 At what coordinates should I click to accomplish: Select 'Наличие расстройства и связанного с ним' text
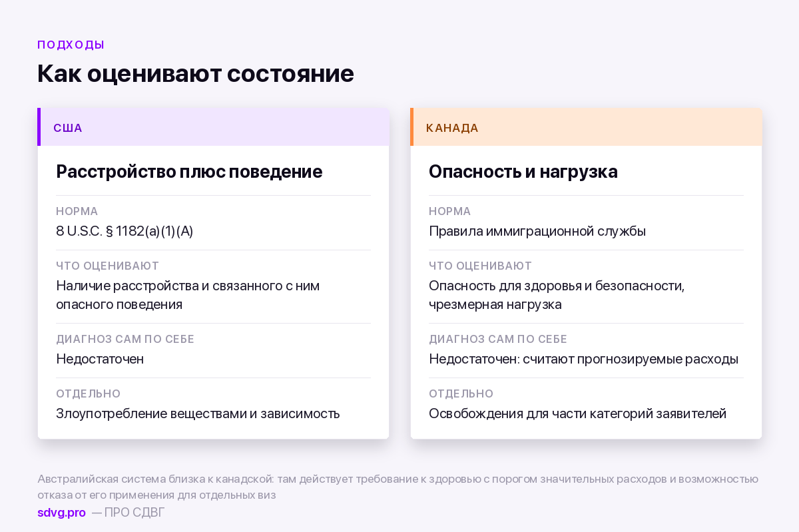coord(188,286)
